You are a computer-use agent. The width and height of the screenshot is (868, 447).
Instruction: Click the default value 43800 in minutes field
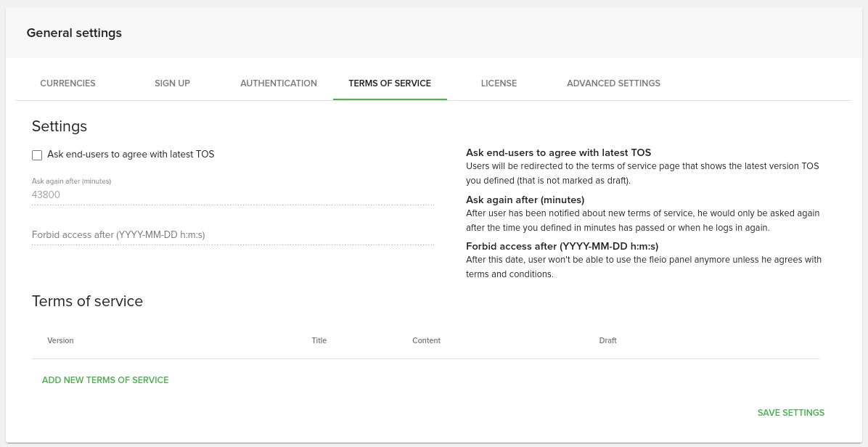point(46,194)
